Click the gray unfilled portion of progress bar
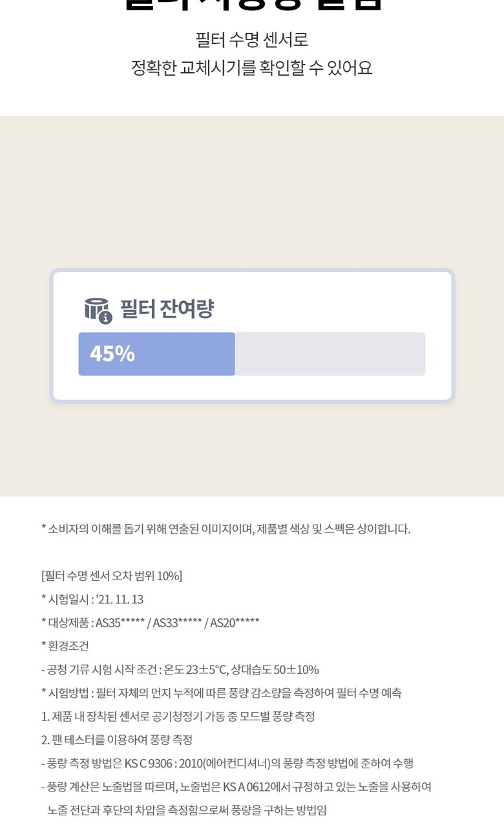 [330, 354]
